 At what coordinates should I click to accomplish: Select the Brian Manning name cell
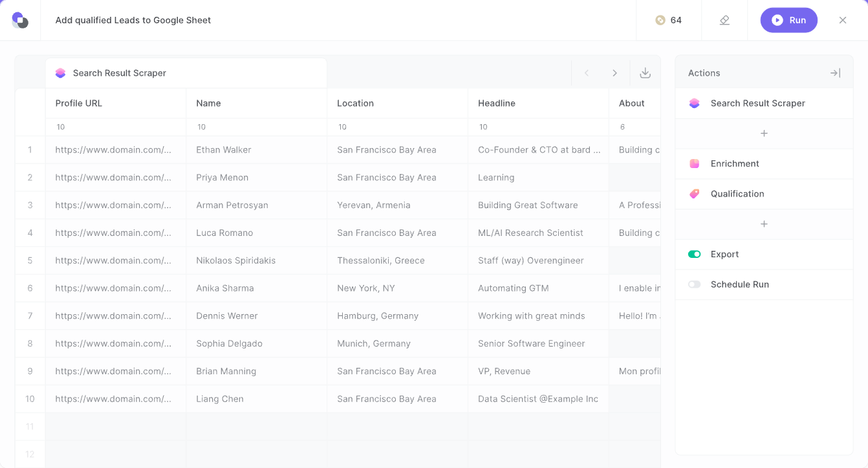point(257,372)
